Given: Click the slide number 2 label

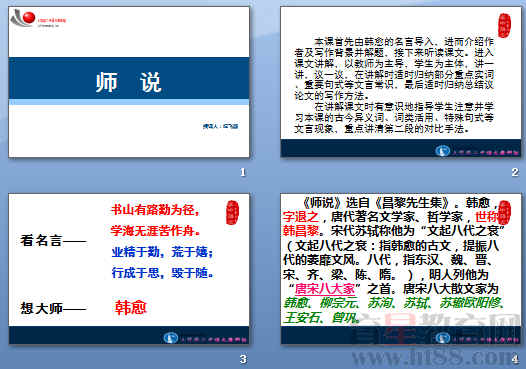Looking at the screenshot, I should click(515, 172).
